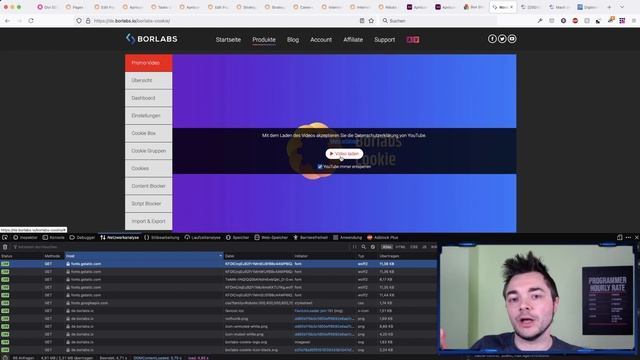
Task: Click the site security padlock icon
Action: pos(88,20)
